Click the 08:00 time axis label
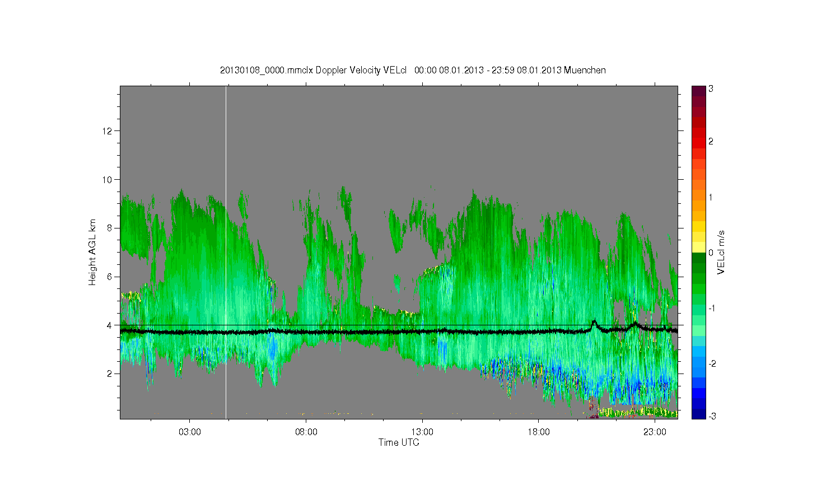The image size is (840, 504). (x=306, y=432)
